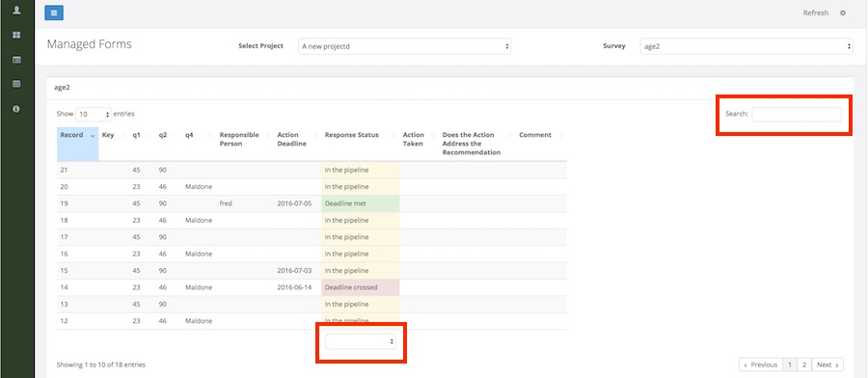868x378 pixels.
Task: Click the 'fred' responsible person cell
Action: 245,203
